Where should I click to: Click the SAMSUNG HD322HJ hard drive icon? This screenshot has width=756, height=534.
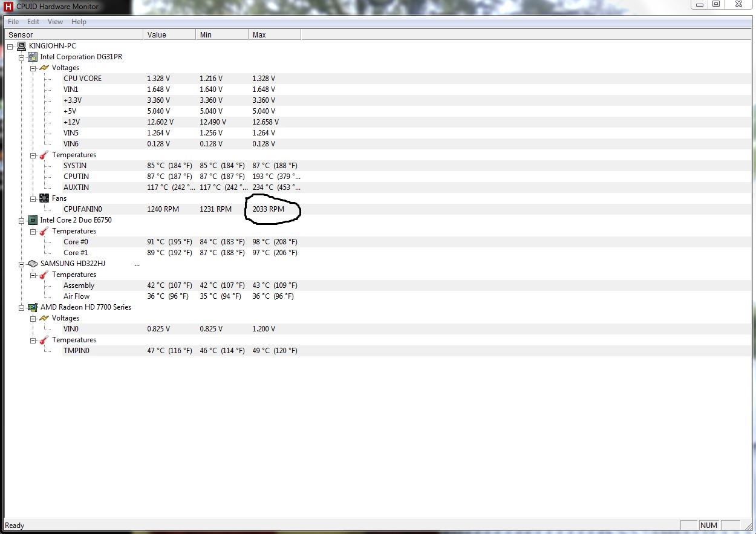(33, 264)
